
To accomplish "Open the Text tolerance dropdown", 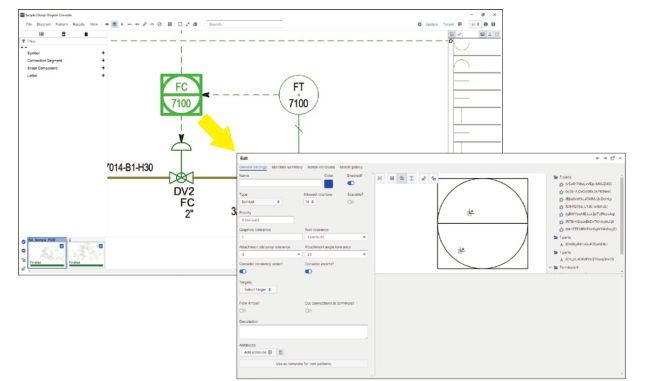I will pyautogui.click(x=336, y=237).
